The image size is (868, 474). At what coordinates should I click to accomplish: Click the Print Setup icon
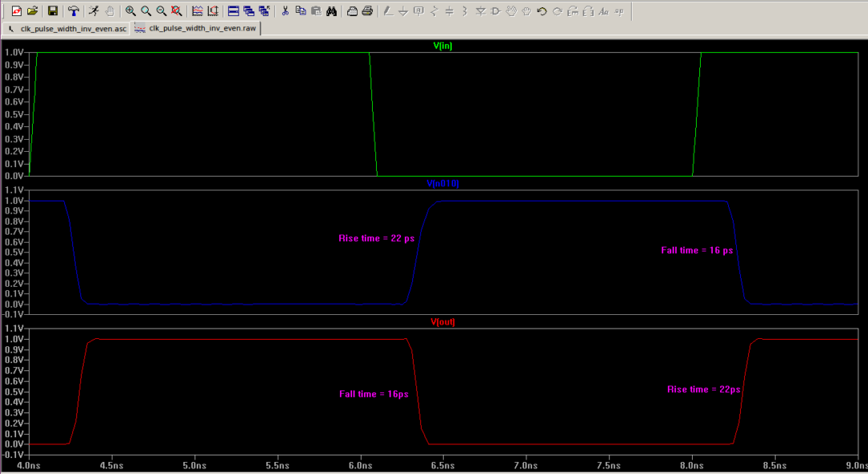[352, 11]
